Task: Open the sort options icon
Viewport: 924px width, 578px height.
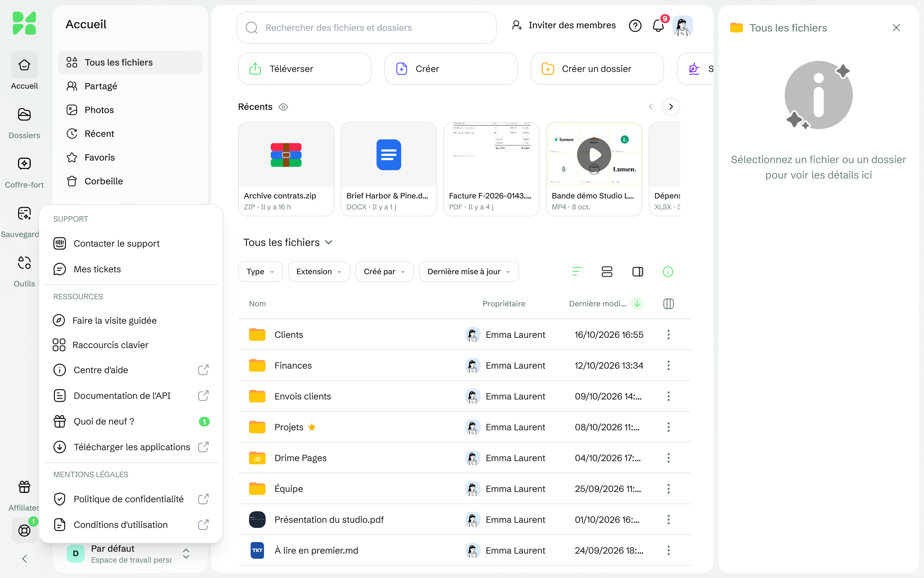Action: pos(577,271)
